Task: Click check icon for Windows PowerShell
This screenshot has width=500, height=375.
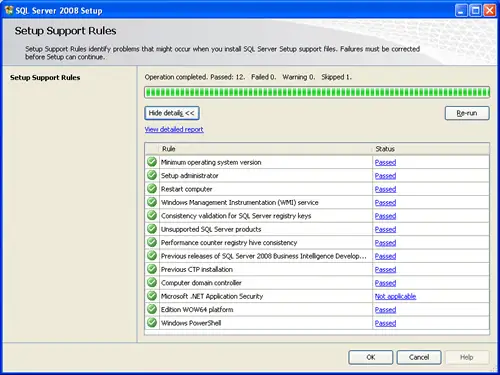Action: coord(152,323)
